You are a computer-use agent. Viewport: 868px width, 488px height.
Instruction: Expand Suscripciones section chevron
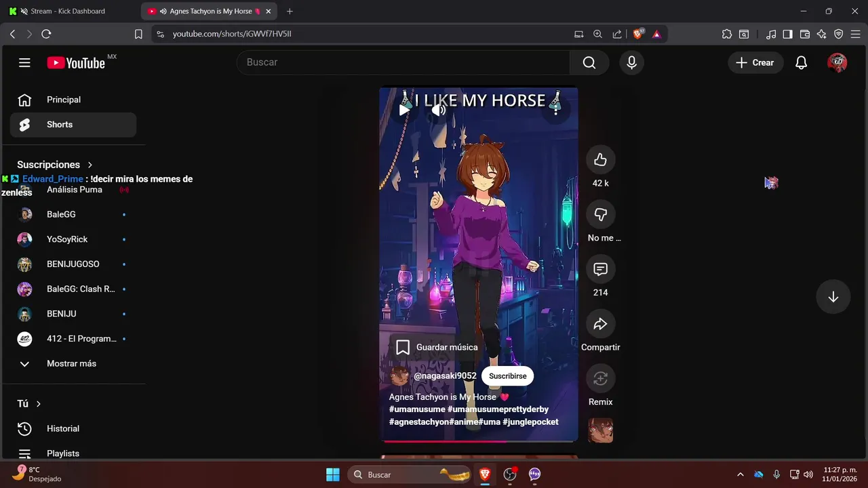90,165
